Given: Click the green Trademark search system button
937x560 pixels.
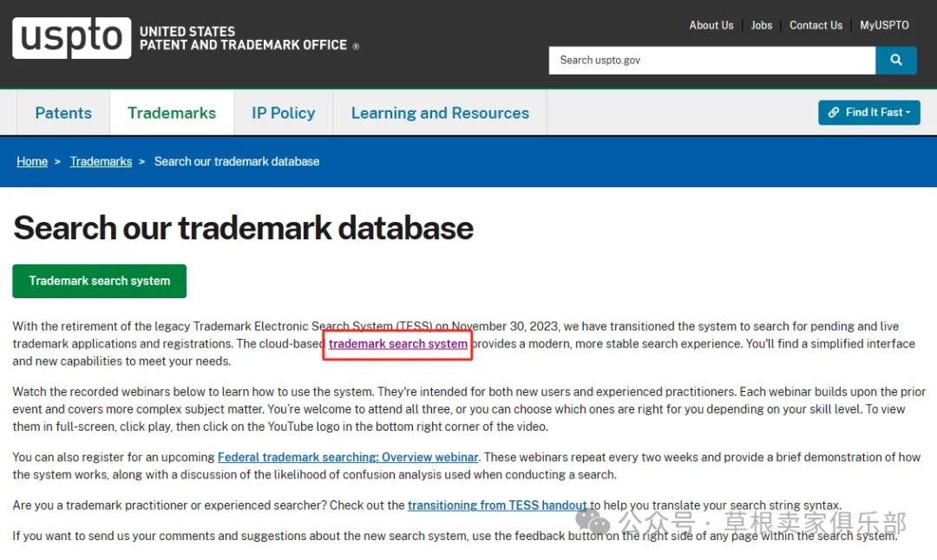Looking at the screenshot, I should [x=99, y=281].
